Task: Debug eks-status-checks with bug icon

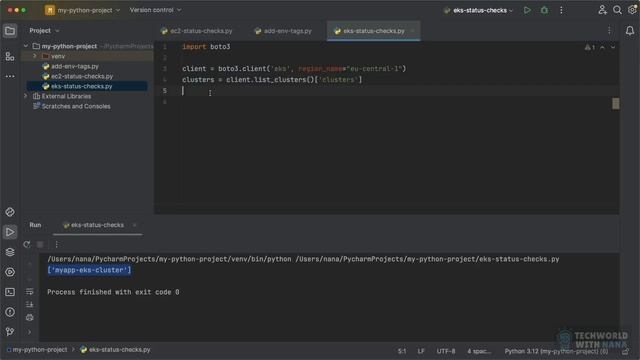Action: click(544, 10)
